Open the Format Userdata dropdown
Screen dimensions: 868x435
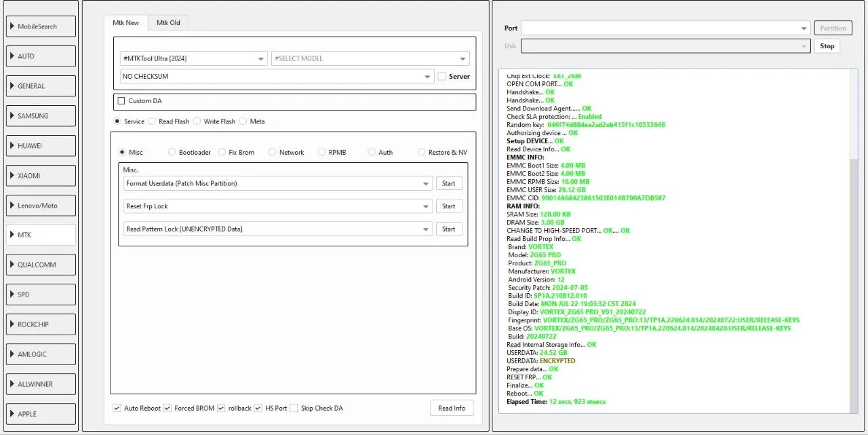pyautogui.click(x=278, y=184)
